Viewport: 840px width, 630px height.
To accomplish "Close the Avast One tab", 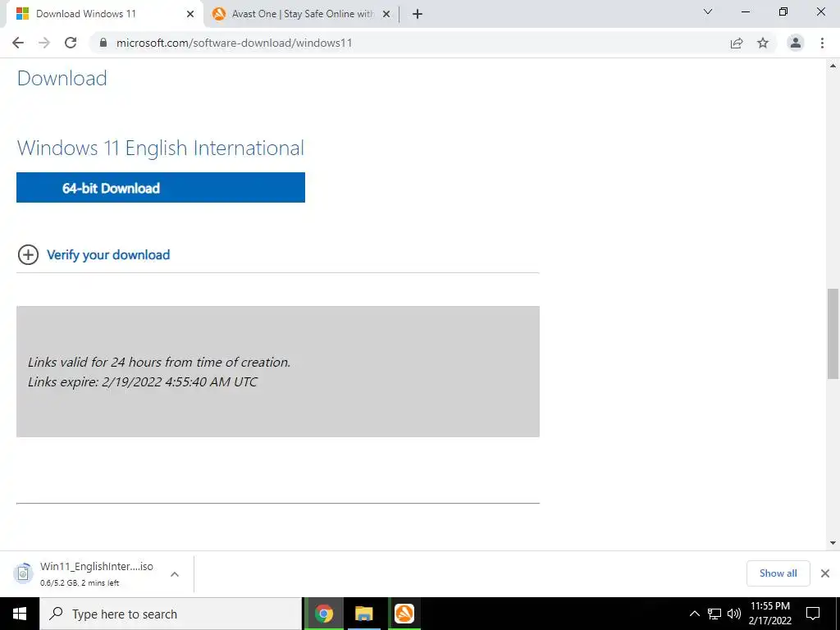I will click(386, 14).
